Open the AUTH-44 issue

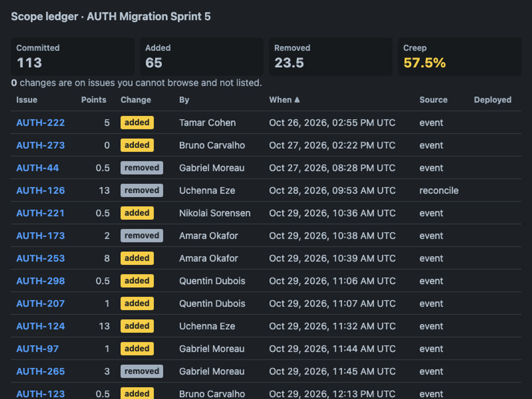click(38, 168)
